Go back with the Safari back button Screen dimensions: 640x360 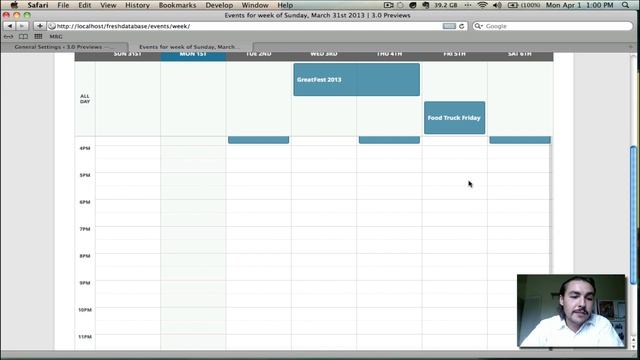9,26
